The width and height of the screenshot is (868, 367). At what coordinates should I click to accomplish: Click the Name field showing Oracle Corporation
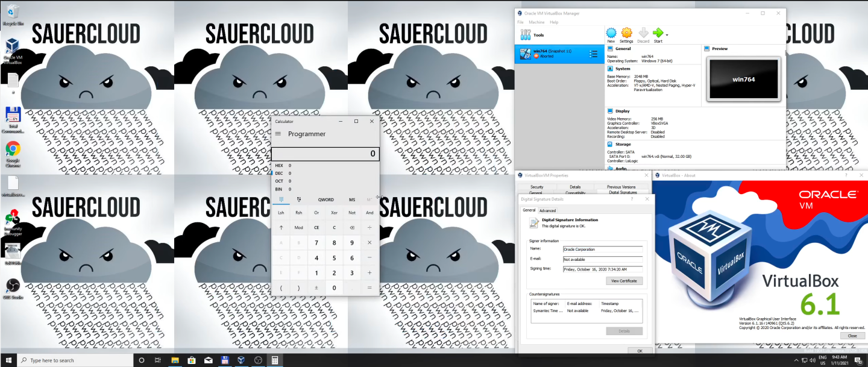click(x=603, y=249)
